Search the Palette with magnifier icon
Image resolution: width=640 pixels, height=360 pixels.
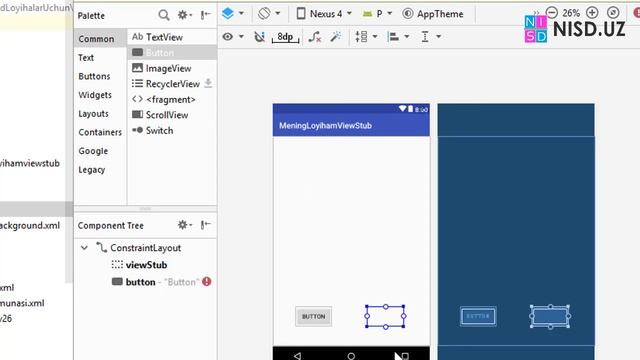tap(164, 15)
